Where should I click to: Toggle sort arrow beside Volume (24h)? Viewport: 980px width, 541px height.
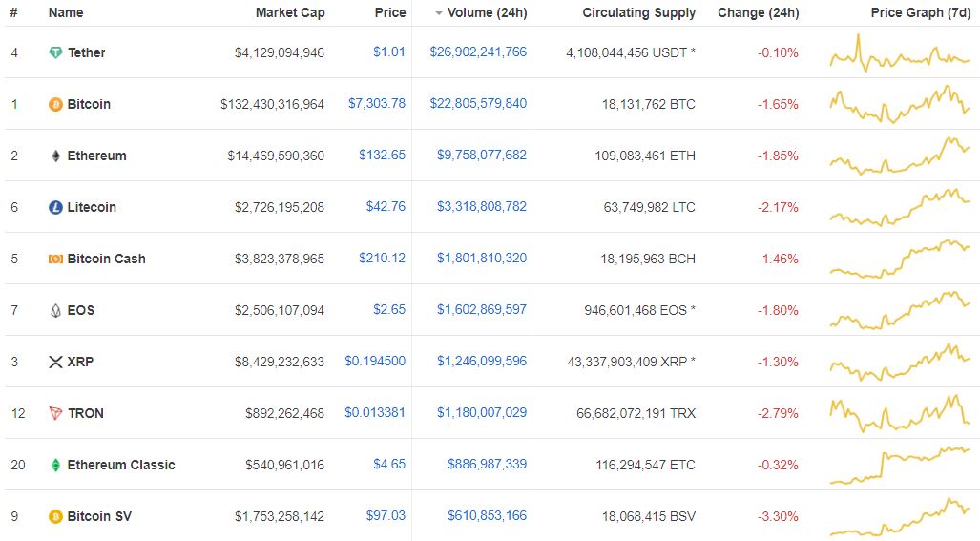439,13
